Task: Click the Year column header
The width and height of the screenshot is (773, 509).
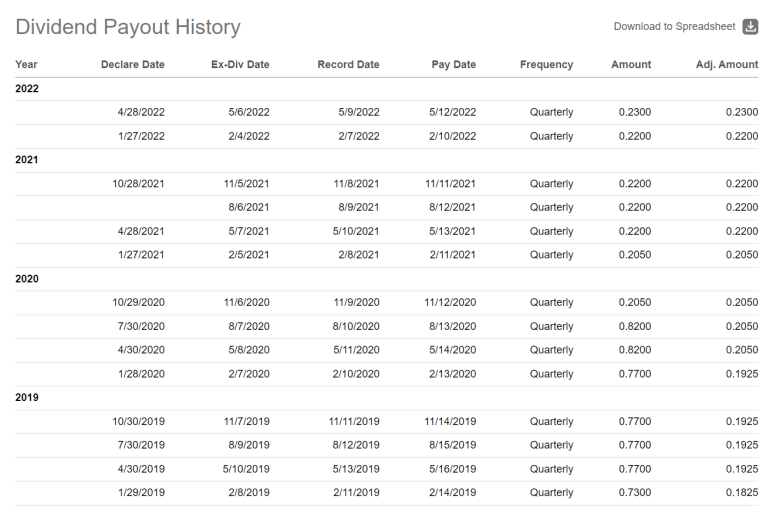Action: point(26,65)
